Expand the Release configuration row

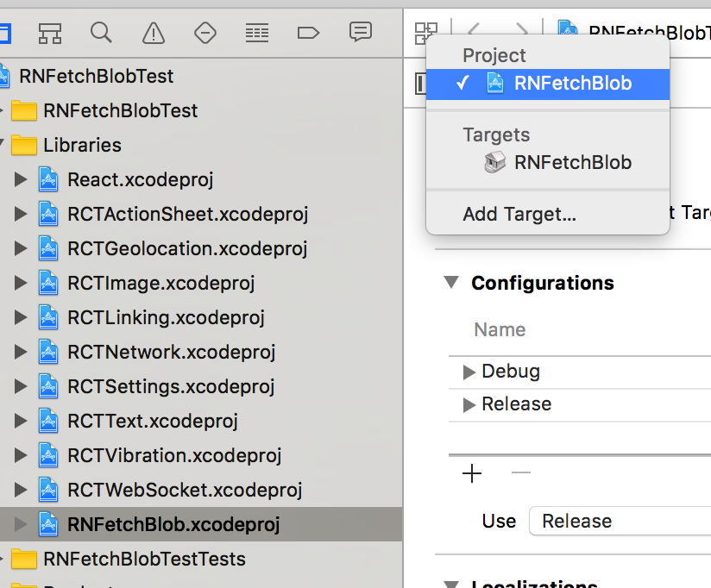click(469, 405)
